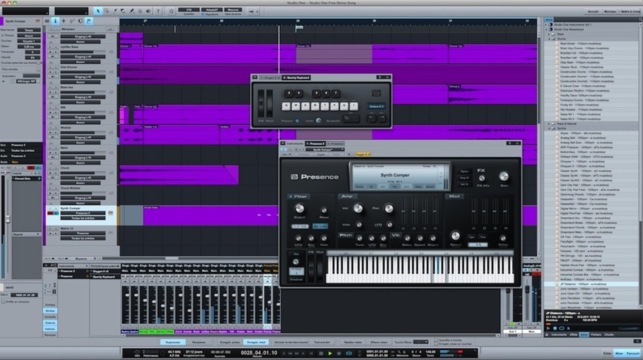Toggle the Sync button in Presence
The height and width of the screenshot is (360, 643).
click(x=464, y=171)
